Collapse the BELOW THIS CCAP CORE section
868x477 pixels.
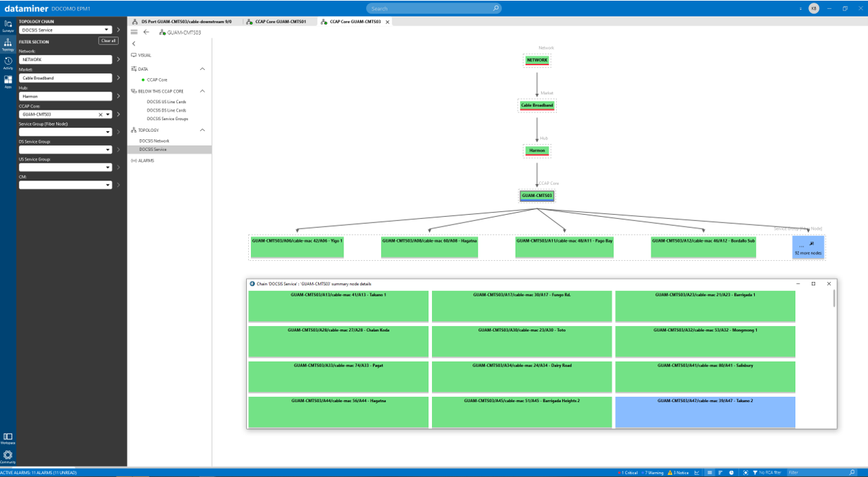coord(202,91)
